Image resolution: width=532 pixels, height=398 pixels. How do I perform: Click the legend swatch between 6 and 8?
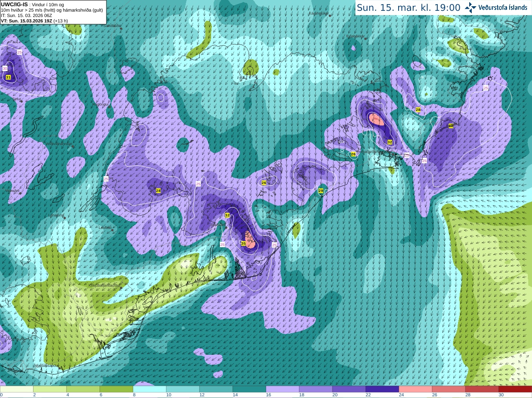(x=116, y=389)
